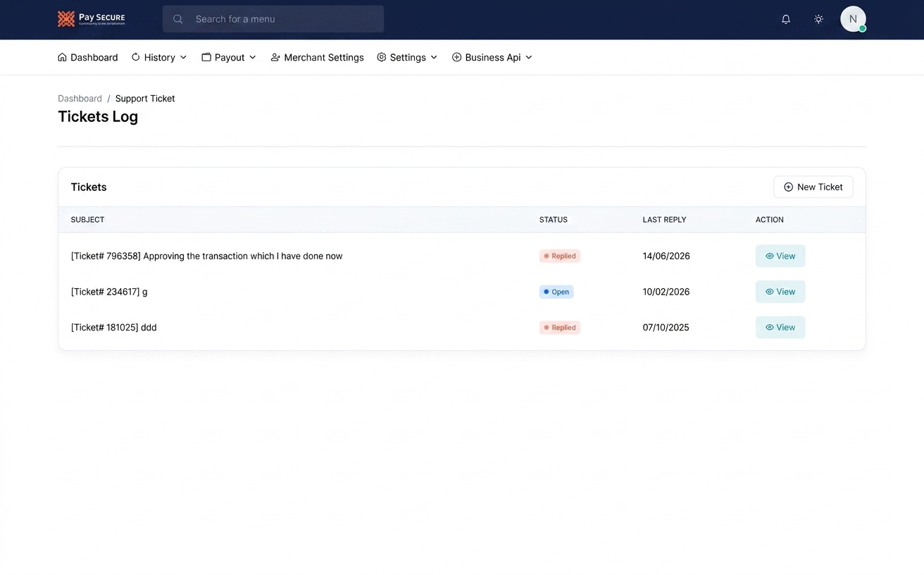Click the Open status badge of ticket 234617
Screen dimensions: 924x575
click(x=556, y=292)
